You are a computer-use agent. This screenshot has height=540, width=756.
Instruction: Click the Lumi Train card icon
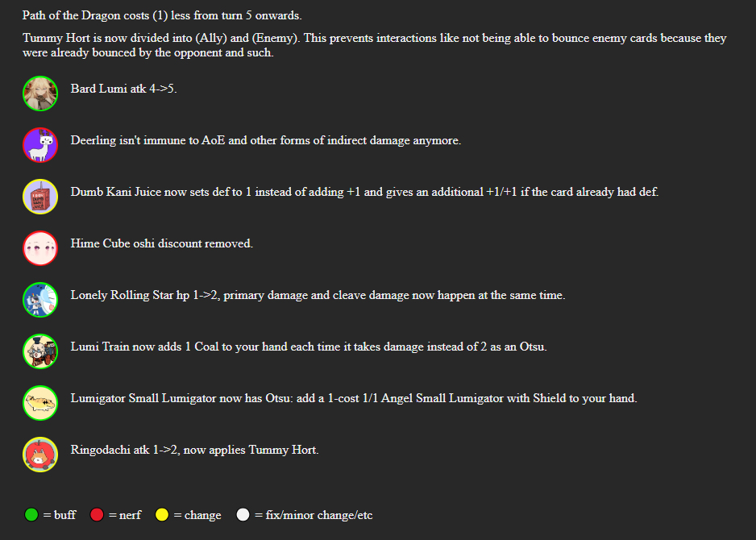[x=39, y=351]
